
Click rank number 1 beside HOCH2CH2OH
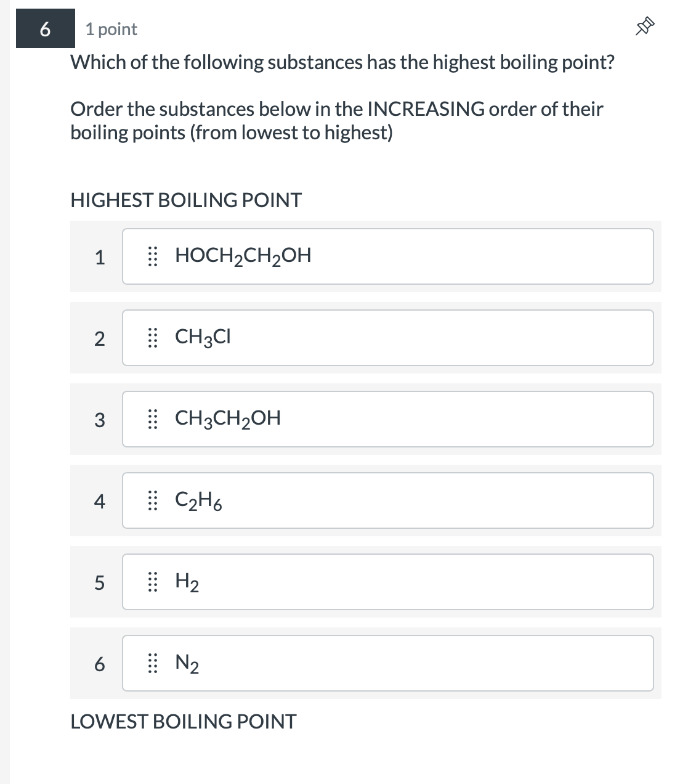click(100, 256)
